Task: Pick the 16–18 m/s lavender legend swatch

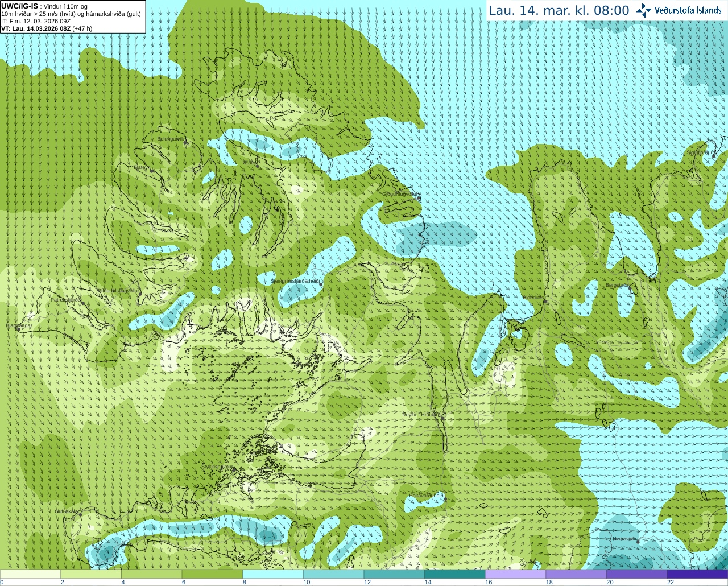Action: tap(515, 574)
